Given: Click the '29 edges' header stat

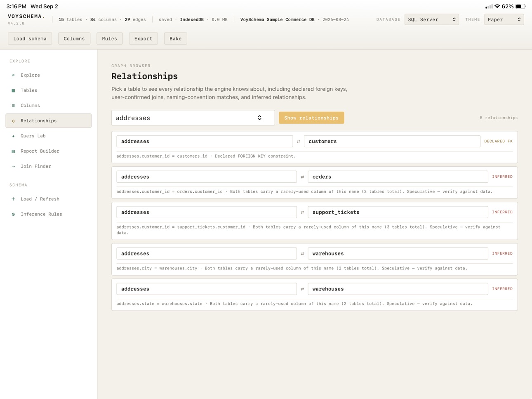Looking at the screenshot, I should (135, 19).
